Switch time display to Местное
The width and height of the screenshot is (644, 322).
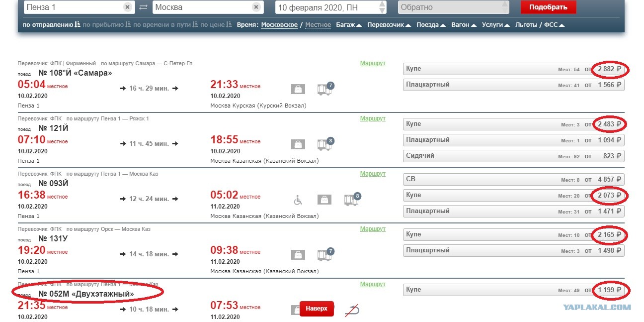click(x=318, y=25)
